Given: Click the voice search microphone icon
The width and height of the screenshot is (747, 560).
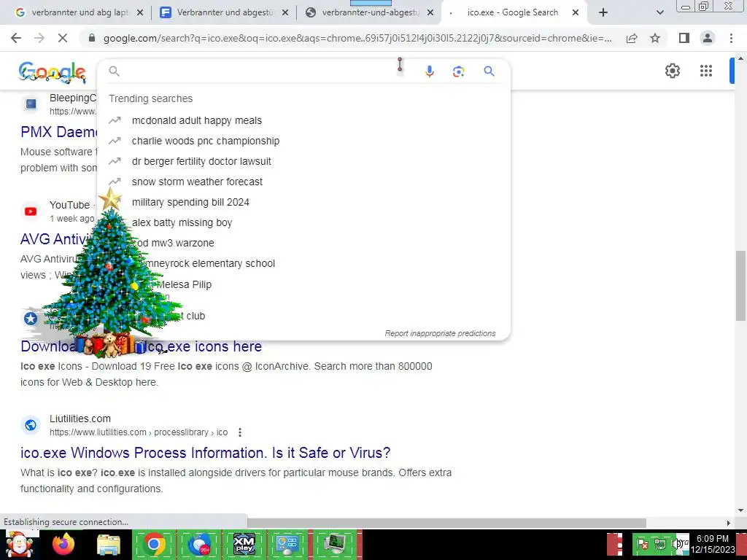Looking at the screenshot, I should tap(429, 71).
